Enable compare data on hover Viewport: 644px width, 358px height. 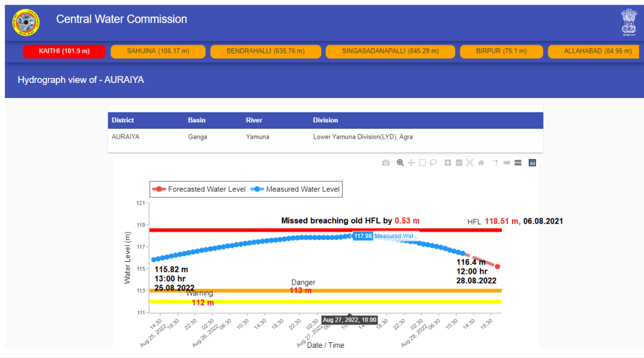click(x=518, y=163)
